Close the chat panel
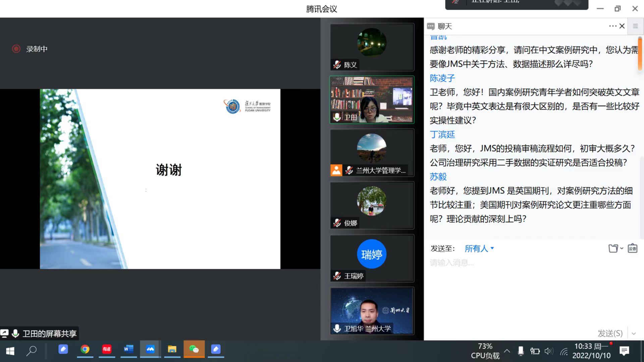 pos(622,26)
